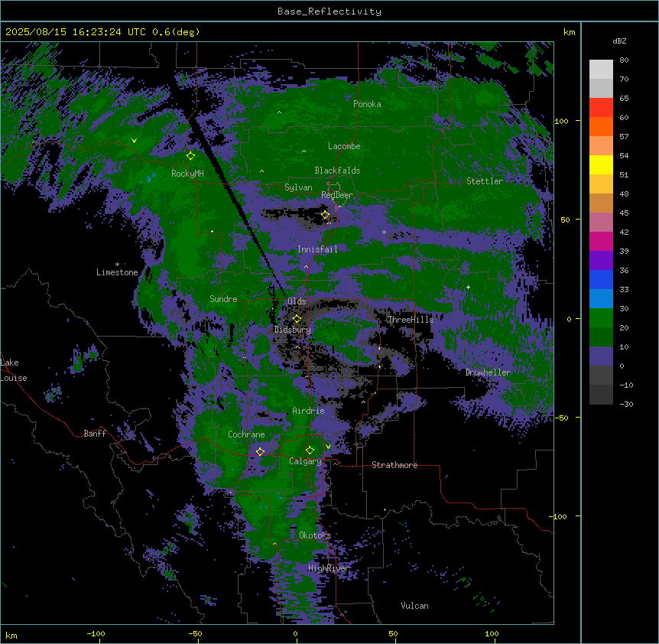The height and width of the screenshot is (644, 659).
Task: Pick the red swatch in the dBZ legend
Action: 601,108
